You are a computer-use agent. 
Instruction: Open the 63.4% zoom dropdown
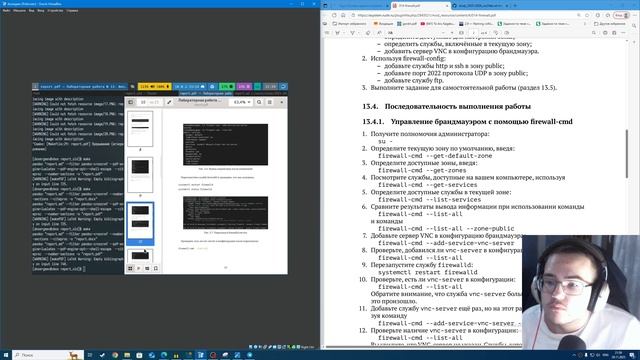coord(242,102)
